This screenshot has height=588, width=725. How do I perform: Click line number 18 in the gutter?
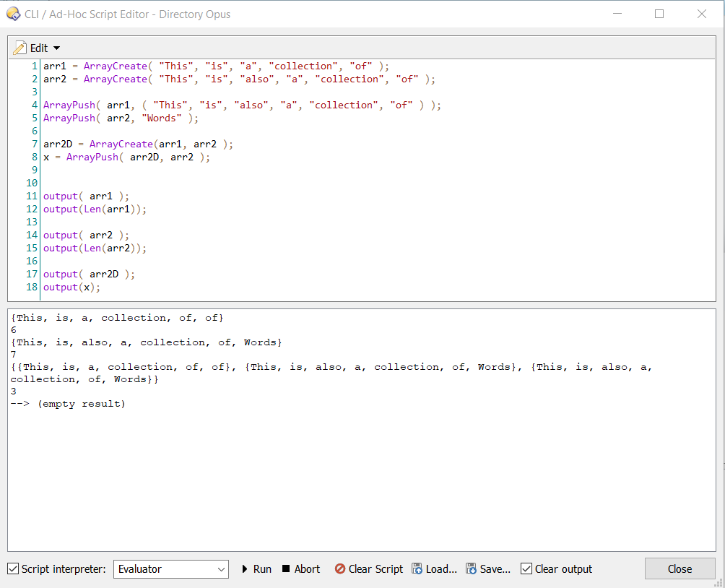click(x=32, y=287)
